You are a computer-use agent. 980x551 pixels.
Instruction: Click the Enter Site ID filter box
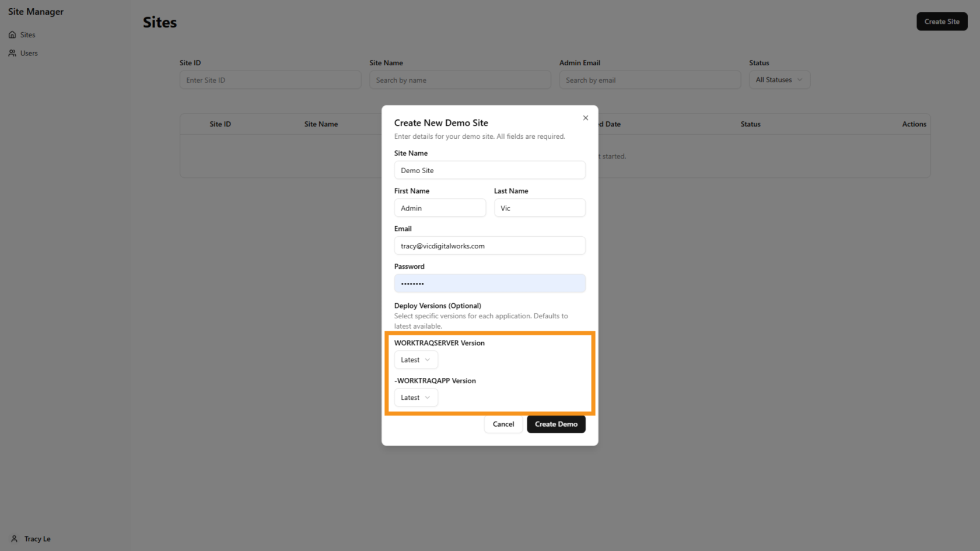pos(270,80)
